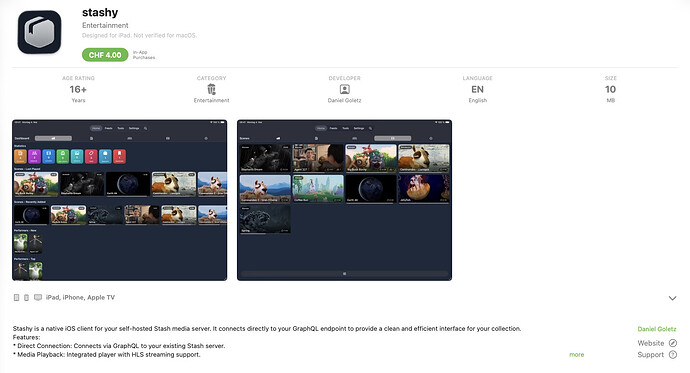Screen dimensions: 690x373
Task: Click the Website compass icon
Action: 673,343
